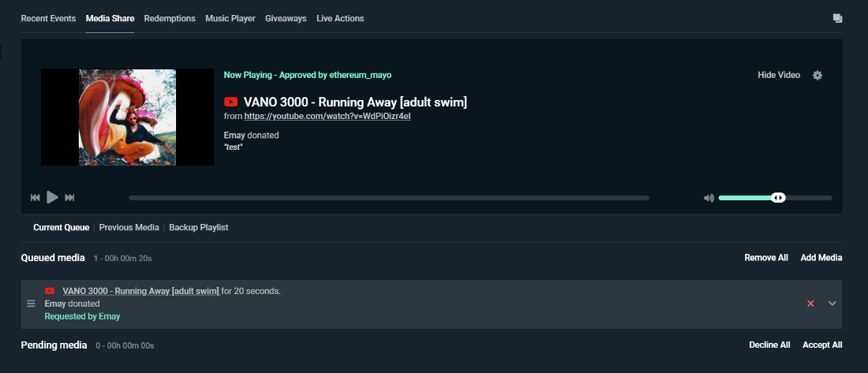Viewport: 868px width, 373px height.
Task: Click Add Media
Action: [821, 258]
